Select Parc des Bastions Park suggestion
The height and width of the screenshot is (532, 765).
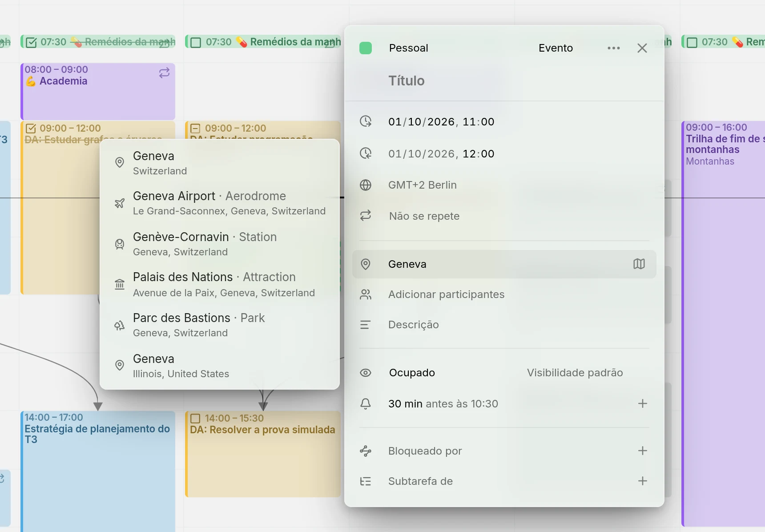click(x=220, y=325)
